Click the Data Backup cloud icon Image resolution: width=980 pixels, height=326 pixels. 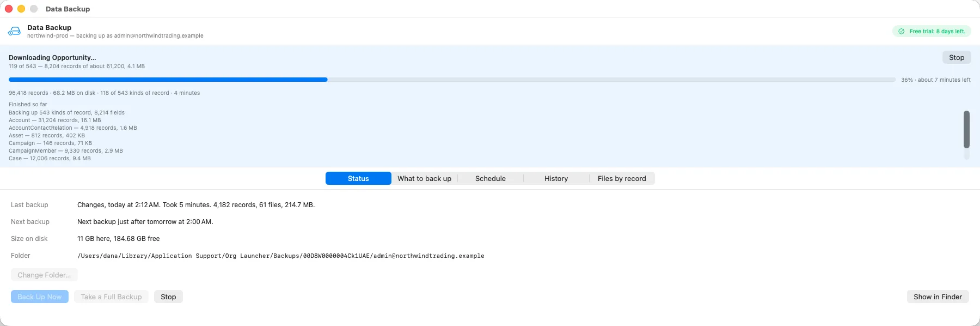14,31
